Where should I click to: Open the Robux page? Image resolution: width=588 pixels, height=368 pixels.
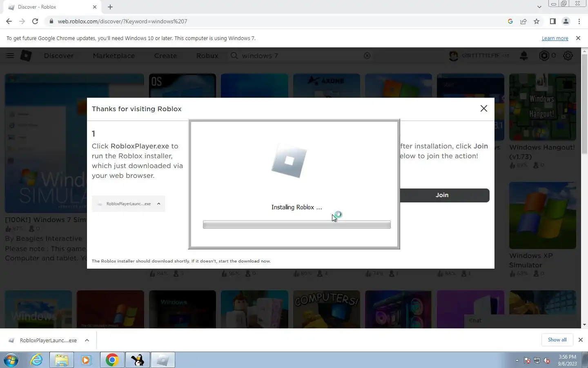point(207,56)
